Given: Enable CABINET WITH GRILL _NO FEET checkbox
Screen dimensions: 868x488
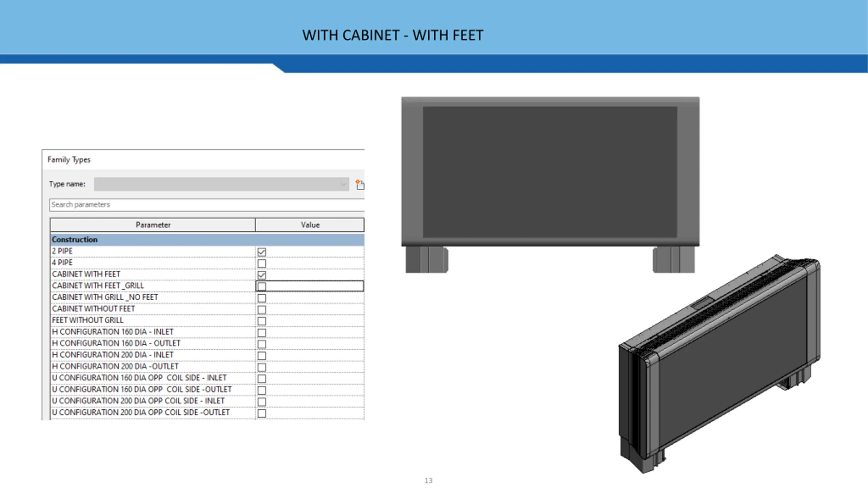Looking at the screenshot, I should (262, 298).
